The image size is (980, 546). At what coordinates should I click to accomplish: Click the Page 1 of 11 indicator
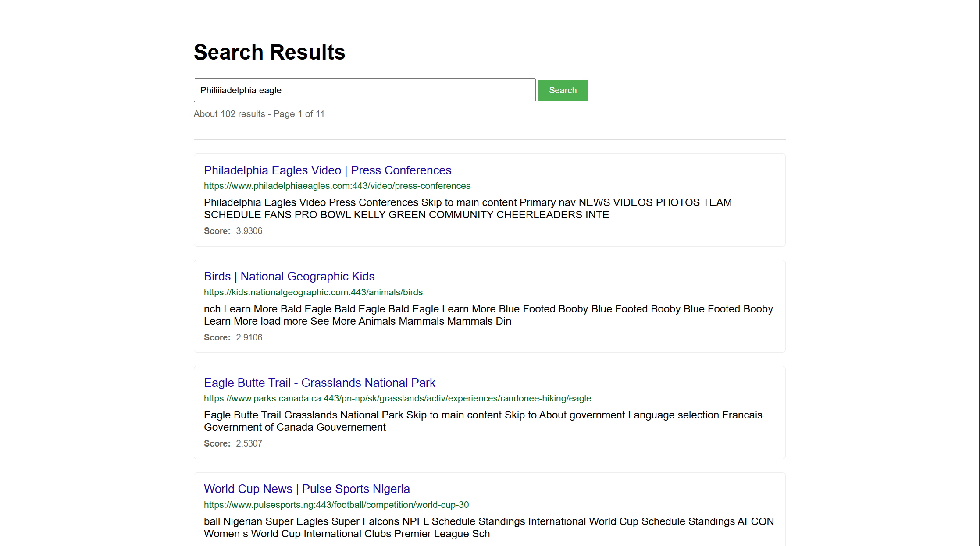(x=298, y=114)
